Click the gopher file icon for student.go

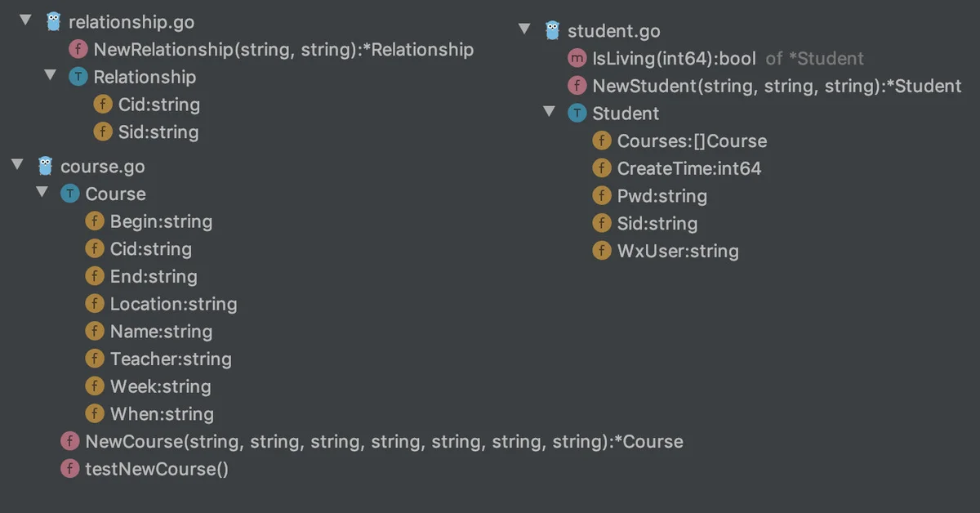(x=552, y=30)
